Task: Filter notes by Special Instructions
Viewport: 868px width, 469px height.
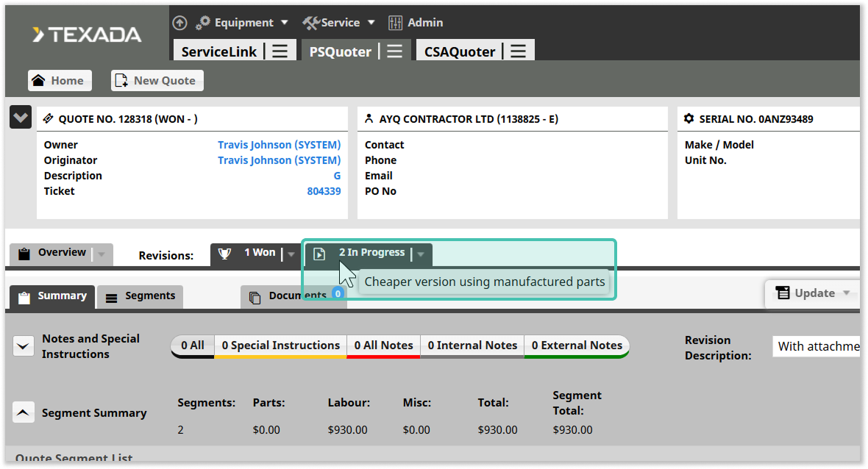Action: click(280, 346)
